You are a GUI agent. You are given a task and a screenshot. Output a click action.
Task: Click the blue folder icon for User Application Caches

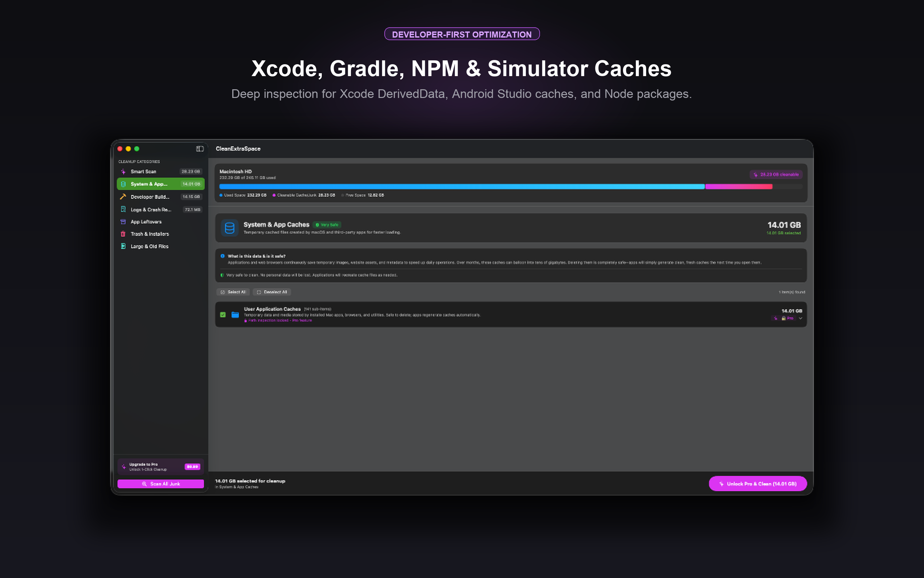[x=235, y=315]
